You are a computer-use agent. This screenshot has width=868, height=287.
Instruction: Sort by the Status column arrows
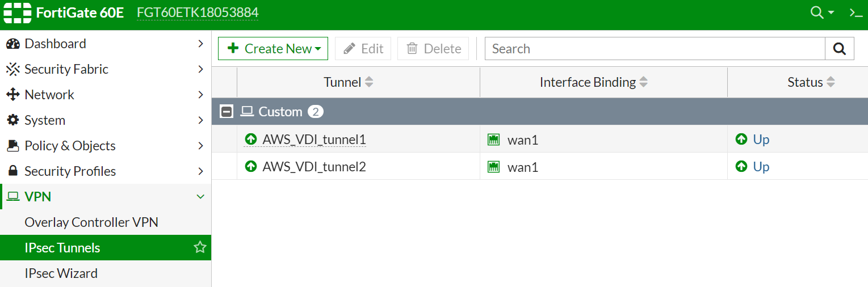[x=831, y=82]
